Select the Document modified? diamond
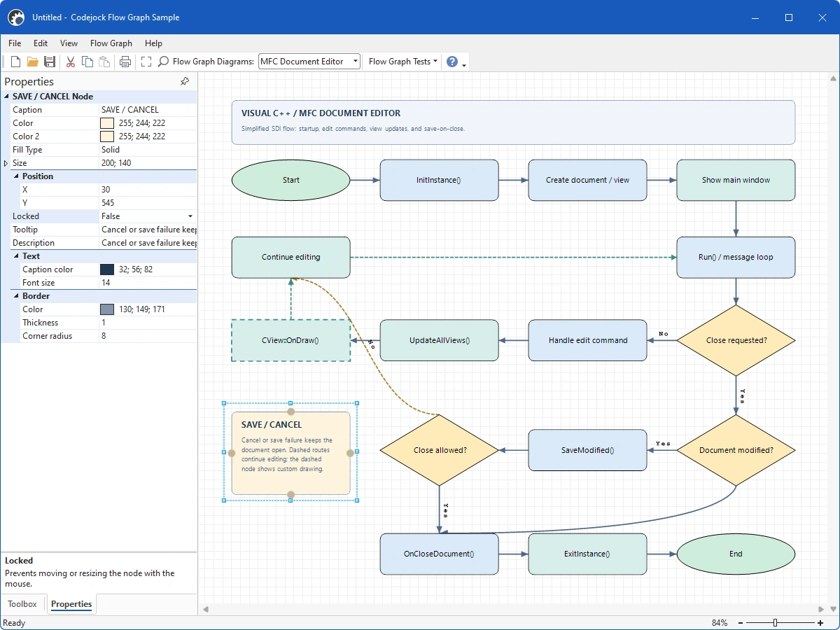The height and width of the screenshot is (630, 840). (x=736, y=450)
